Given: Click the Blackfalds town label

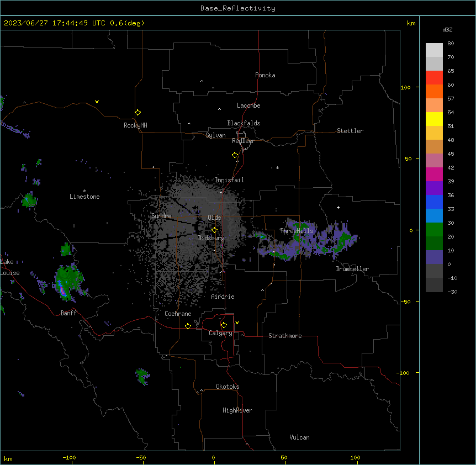Looking at the screenshot, I should click(x=244, y=123).
